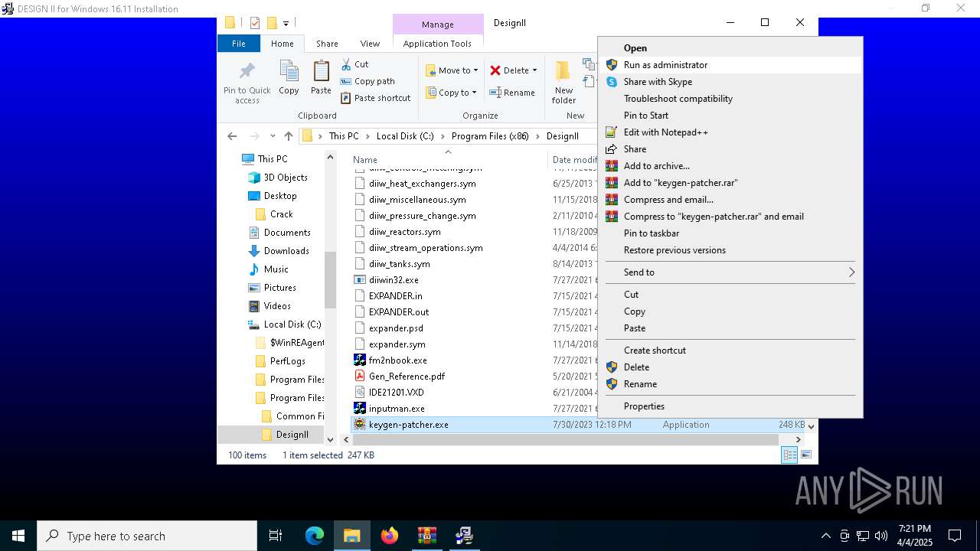980x551 pixels.
Task: Click the navigation pane vertical scrollbar
Action: tap(331, 279)
